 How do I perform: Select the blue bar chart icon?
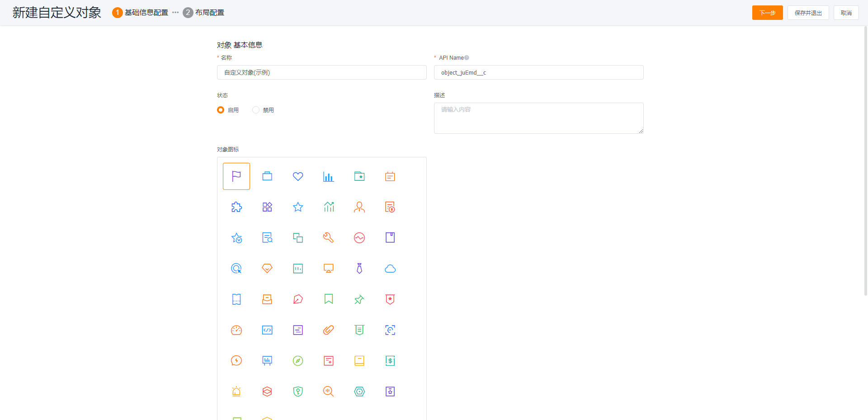pos(329,176)
